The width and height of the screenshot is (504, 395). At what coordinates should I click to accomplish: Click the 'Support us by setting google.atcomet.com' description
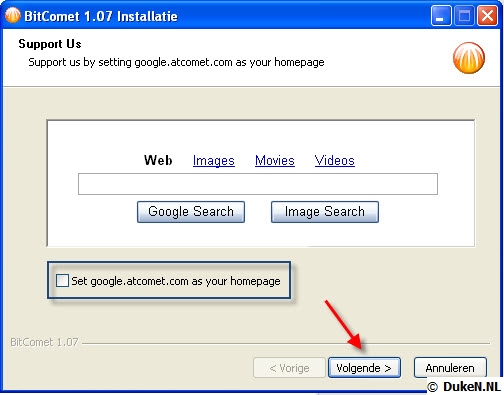click(176, 62)
